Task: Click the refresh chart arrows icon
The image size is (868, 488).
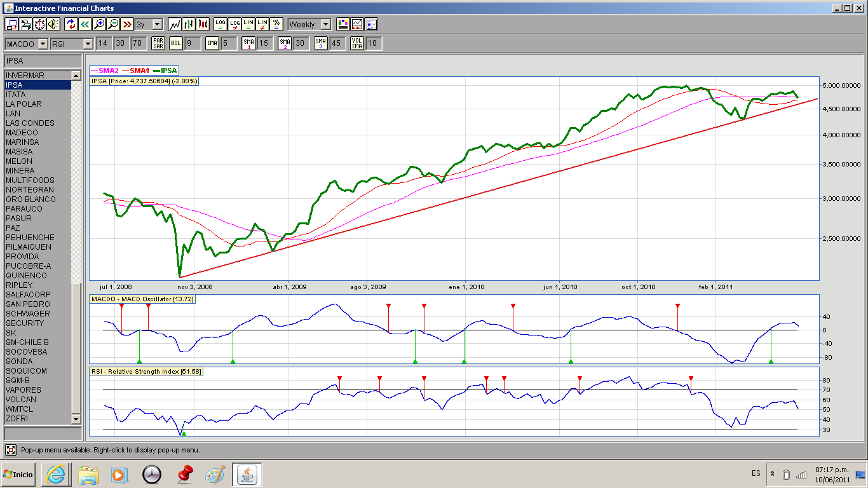Action: click(x=71, y=24)
